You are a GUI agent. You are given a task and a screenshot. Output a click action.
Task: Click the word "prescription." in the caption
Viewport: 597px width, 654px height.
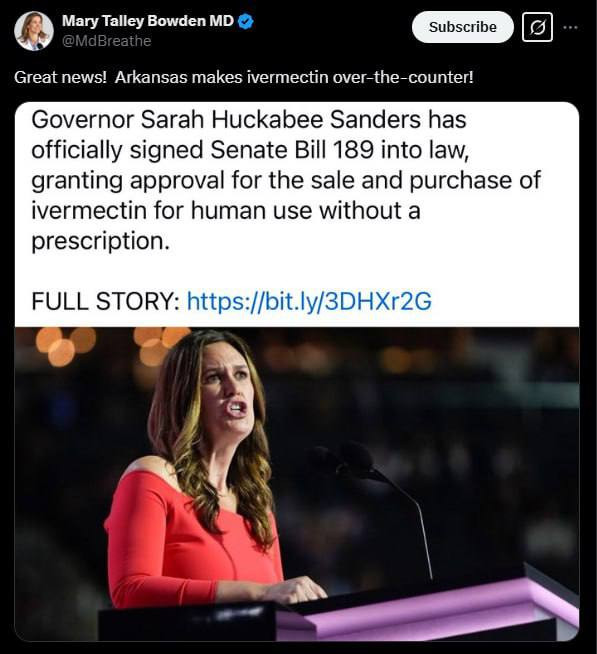coord(101,241)
